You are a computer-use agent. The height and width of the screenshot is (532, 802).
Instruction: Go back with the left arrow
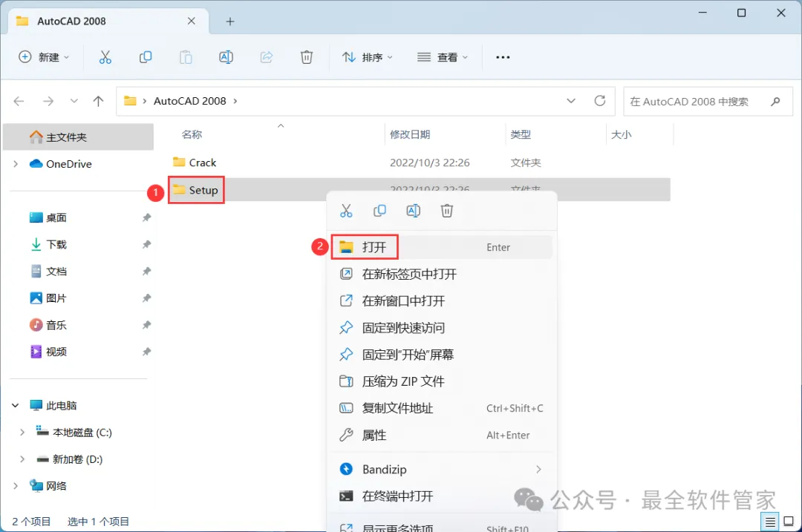(19, 101)
